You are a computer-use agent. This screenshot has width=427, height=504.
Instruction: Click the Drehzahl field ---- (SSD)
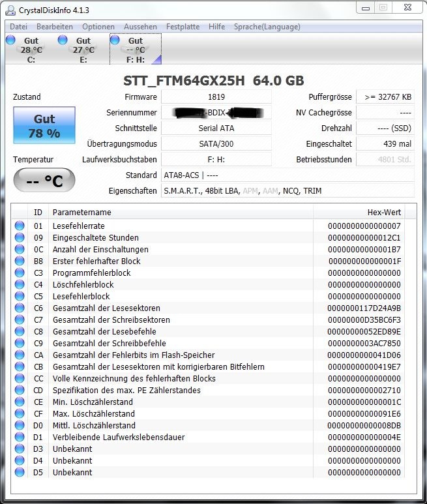[x=385, y=128]
